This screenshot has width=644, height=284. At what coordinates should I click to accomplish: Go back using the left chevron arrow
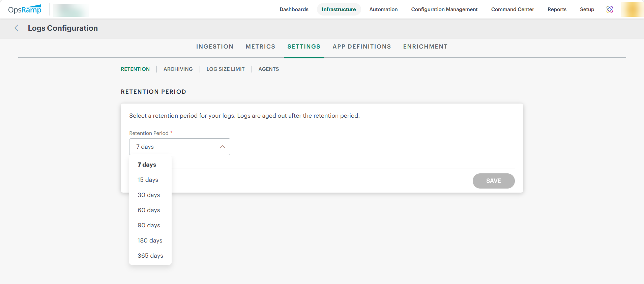coord(16,28)
